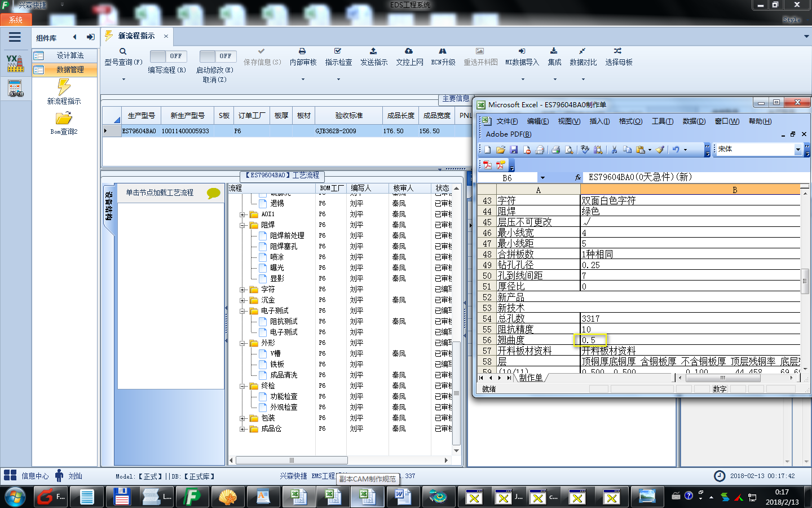
Task: Collapse the 终检 tree node
Action: pyautogui.click(x=242, y=386)
